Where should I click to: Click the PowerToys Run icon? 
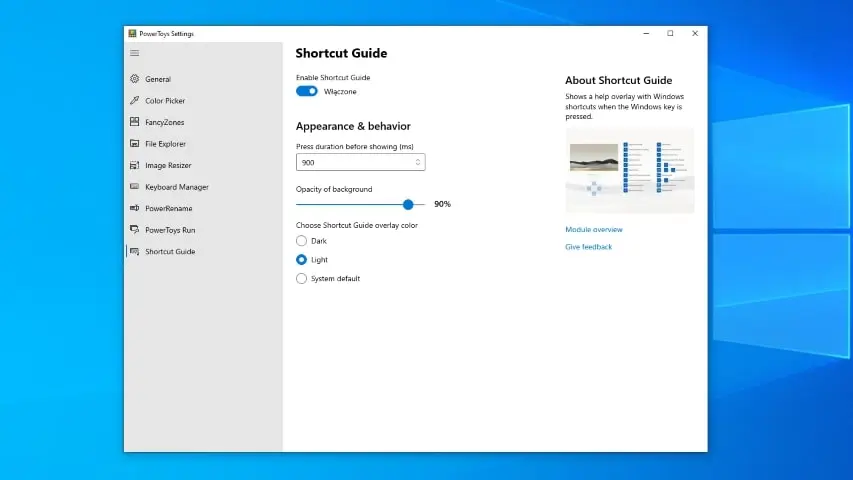[x=135, y=230]
